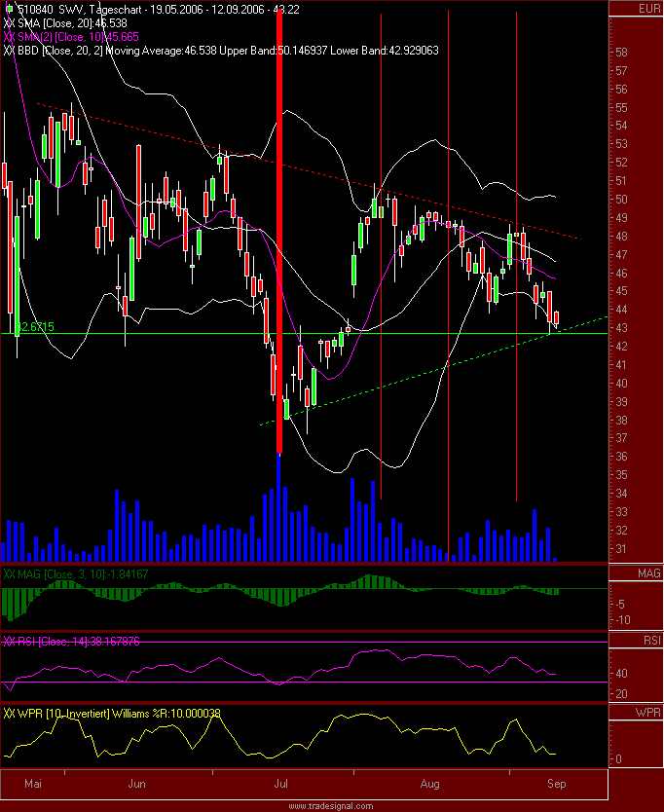This screenshot has height=812, width=664.
Task: Click the EUR axis header
Action: coord(636,9)
